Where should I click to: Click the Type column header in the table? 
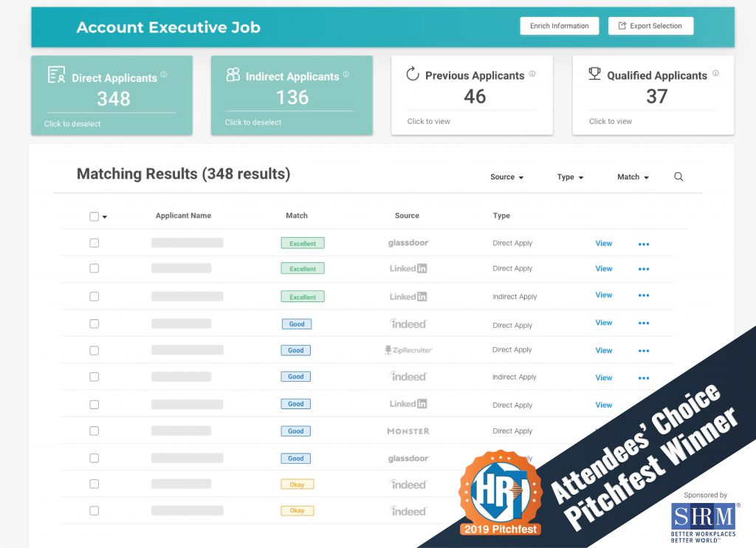pyautogui.click(x=501, y=216)
